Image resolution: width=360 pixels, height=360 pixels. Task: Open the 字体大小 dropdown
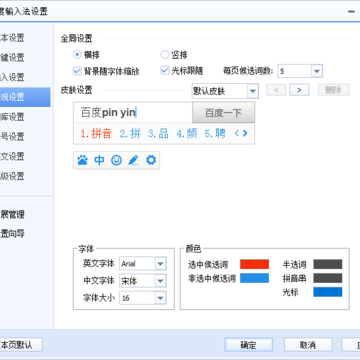click(143, 298)
